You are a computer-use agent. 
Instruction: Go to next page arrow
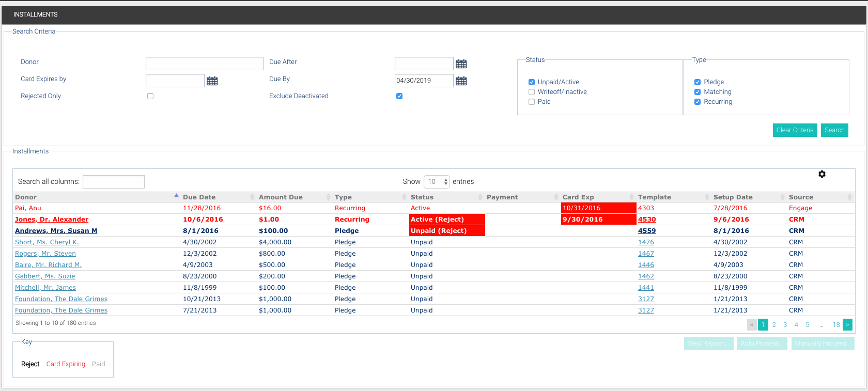(x=847, y=325)
